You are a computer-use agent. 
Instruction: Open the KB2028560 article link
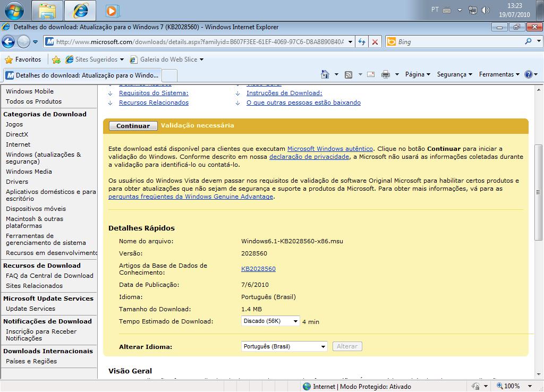(x=258, y=269)
